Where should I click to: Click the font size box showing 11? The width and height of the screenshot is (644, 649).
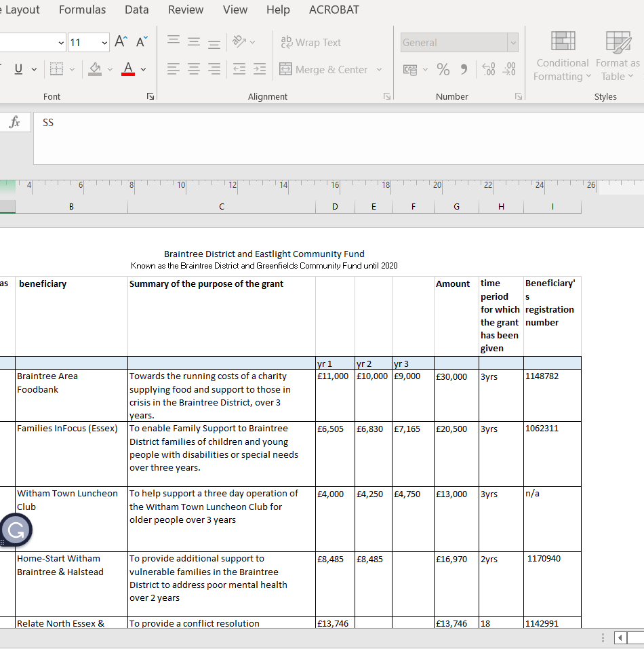tap(84, 43)
